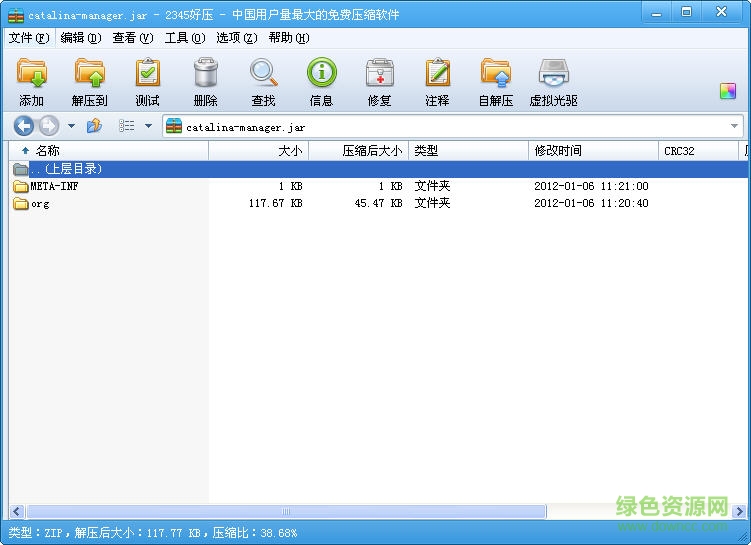The height and width of the screenshot is (545, 751).
Task: Open the 编辑(D) menu
Action: tap(81, 38)
